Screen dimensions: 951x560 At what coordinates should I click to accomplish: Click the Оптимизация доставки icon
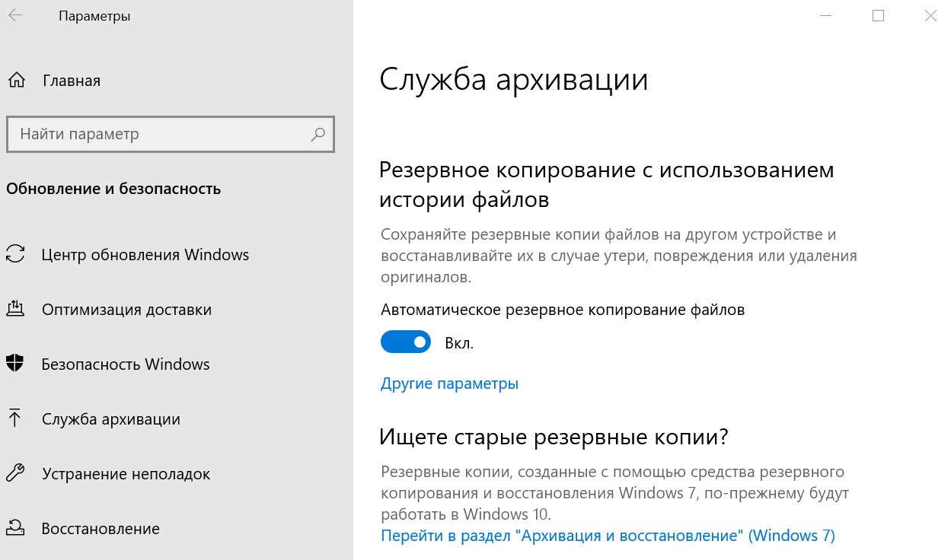point(15,310)
